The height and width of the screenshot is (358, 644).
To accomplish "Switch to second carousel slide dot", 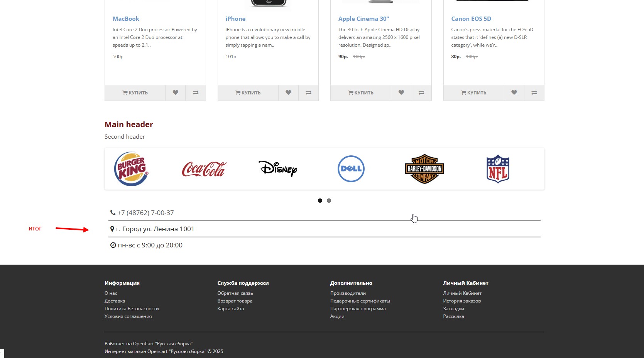I will pos(329,200).
